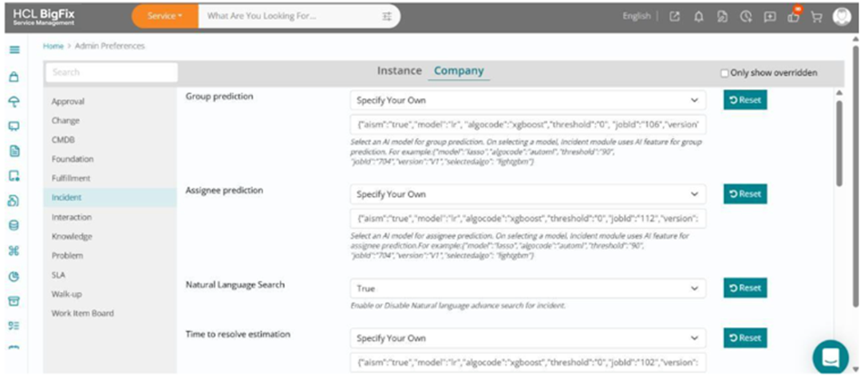This screenshot has width=868, height=382.
Task: Click the user profile avatar
Action: [x=842, y=17]
